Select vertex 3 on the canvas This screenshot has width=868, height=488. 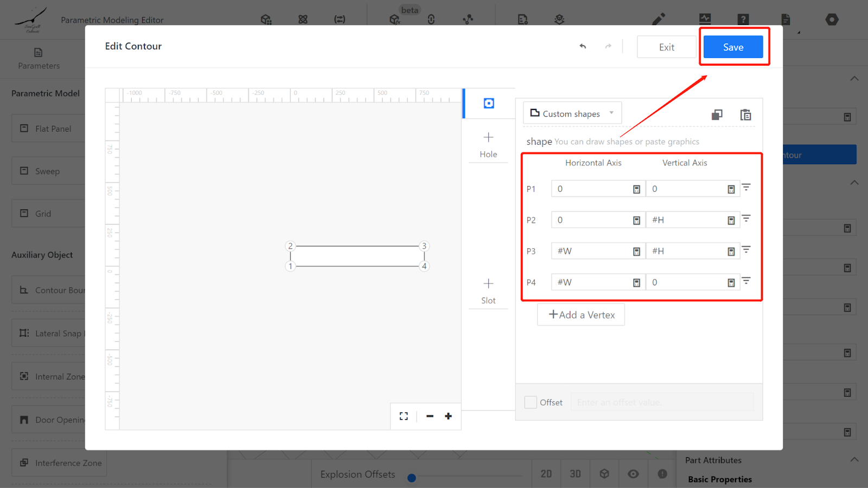click(424, 246)
